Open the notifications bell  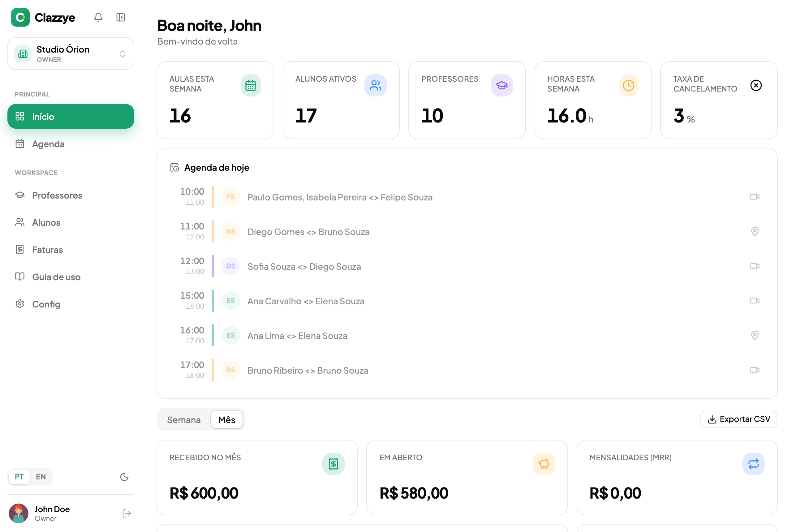pyautogui.click(x=98, y=17)
